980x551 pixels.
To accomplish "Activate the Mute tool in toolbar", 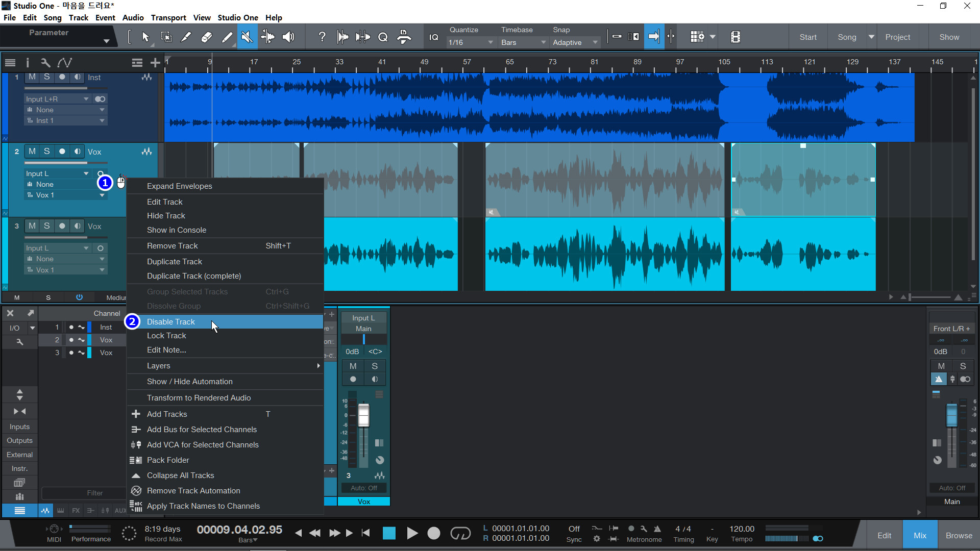I will 247,37.
